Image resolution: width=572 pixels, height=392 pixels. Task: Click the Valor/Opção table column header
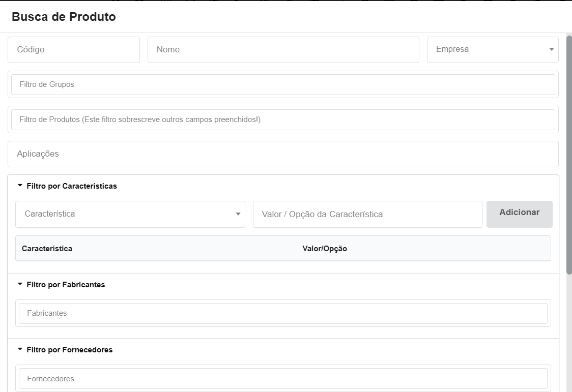tap(325, 249)
